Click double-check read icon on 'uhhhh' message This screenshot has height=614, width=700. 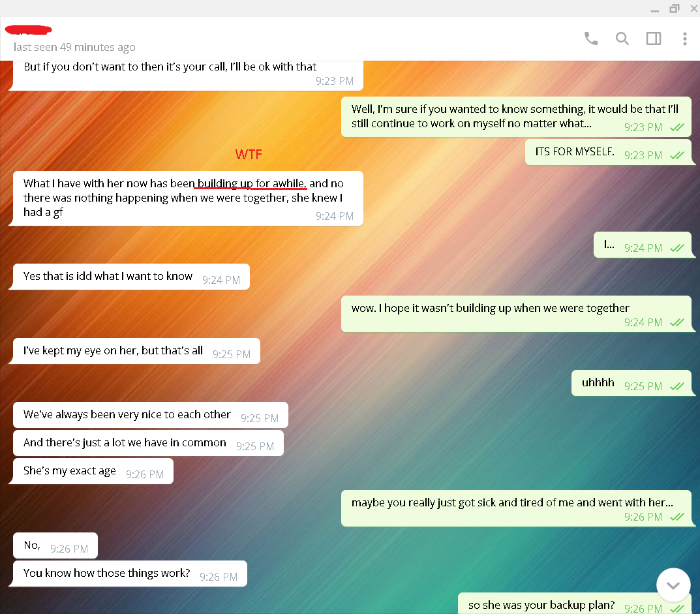point(677,386)
